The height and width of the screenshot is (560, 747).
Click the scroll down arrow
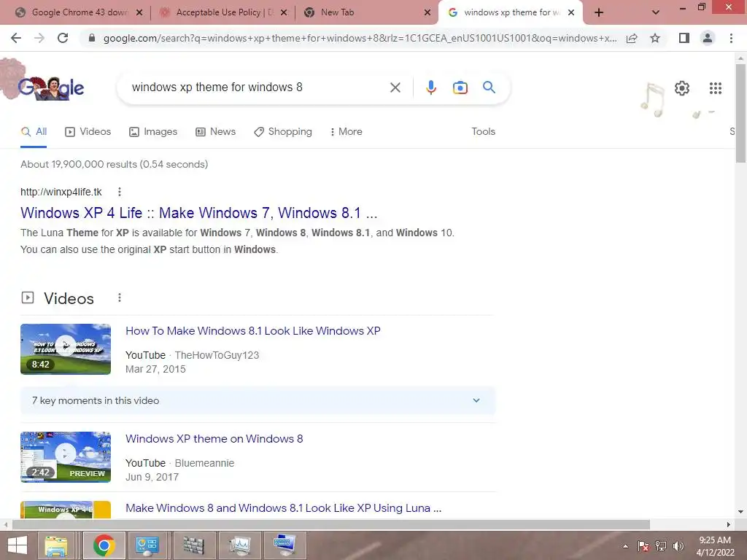tap(740, 512)
